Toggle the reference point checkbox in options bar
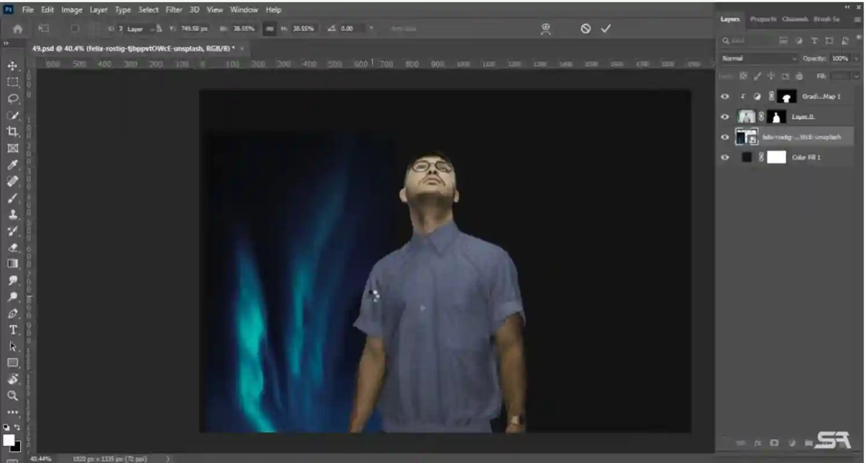 click(75, 28)
